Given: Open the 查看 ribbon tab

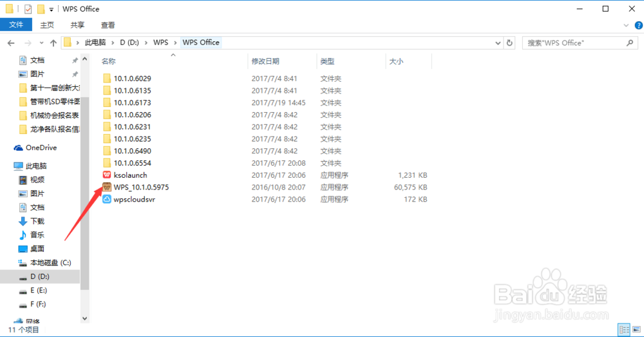Looking at the screenshot, I should pos(108,25).
